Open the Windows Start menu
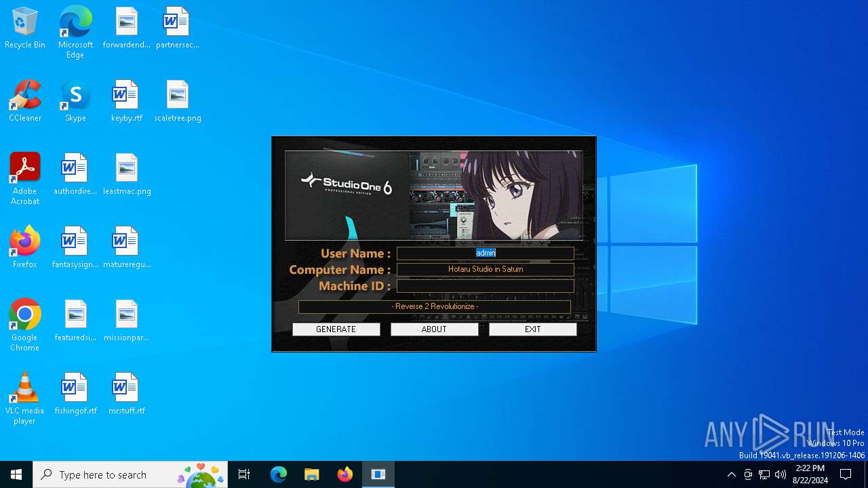The width and height of the screenshot is (868, 488). tap(16, 474)
